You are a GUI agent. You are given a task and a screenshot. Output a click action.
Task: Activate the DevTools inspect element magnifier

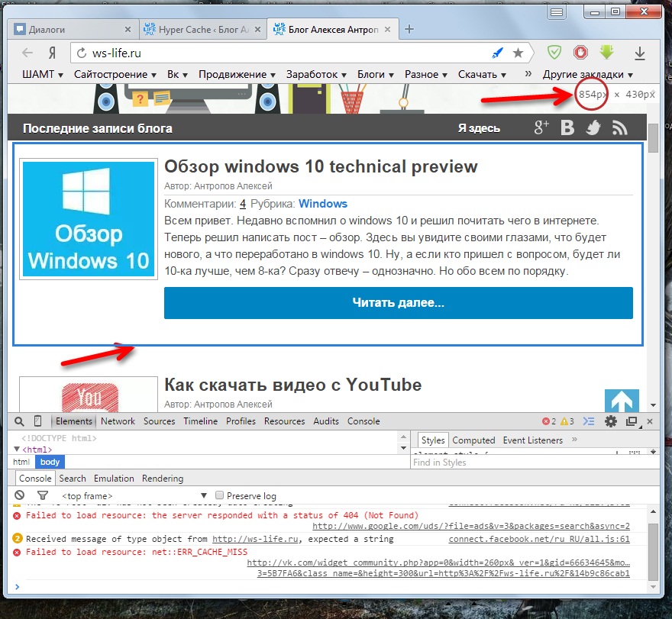pyautogui.click(x=19, y=421)
